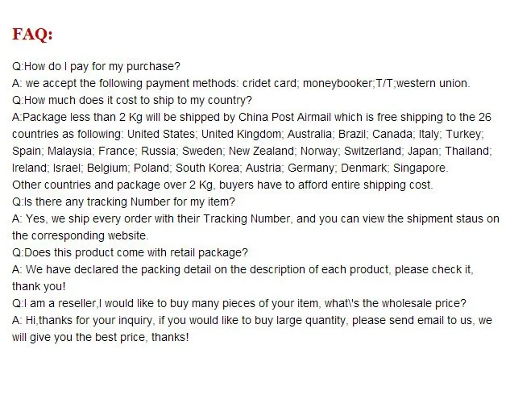This screenshot has height=420, width=510.
Task: Click 'Singapore' at the end of the country list
Action: coord(419,168)
